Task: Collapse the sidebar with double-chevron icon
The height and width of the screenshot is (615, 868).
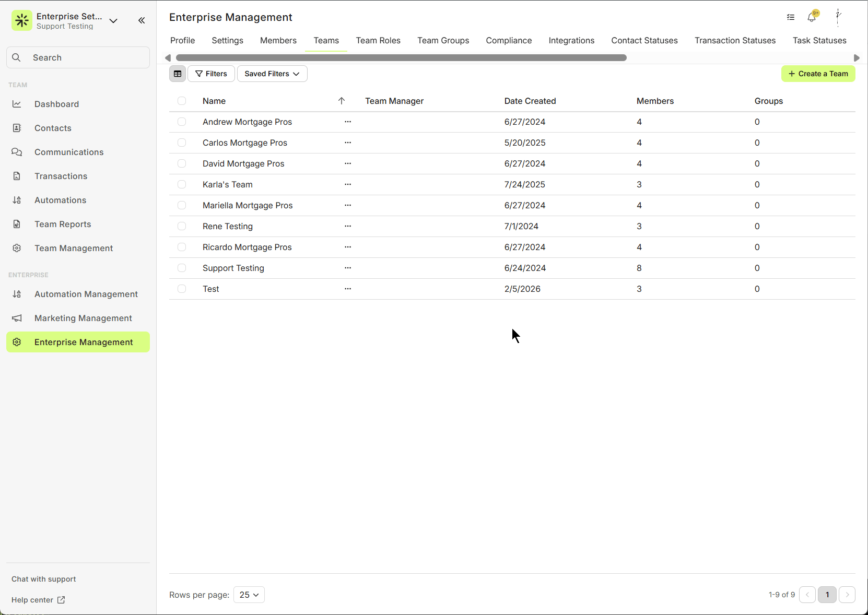Action: coord(142,20)
